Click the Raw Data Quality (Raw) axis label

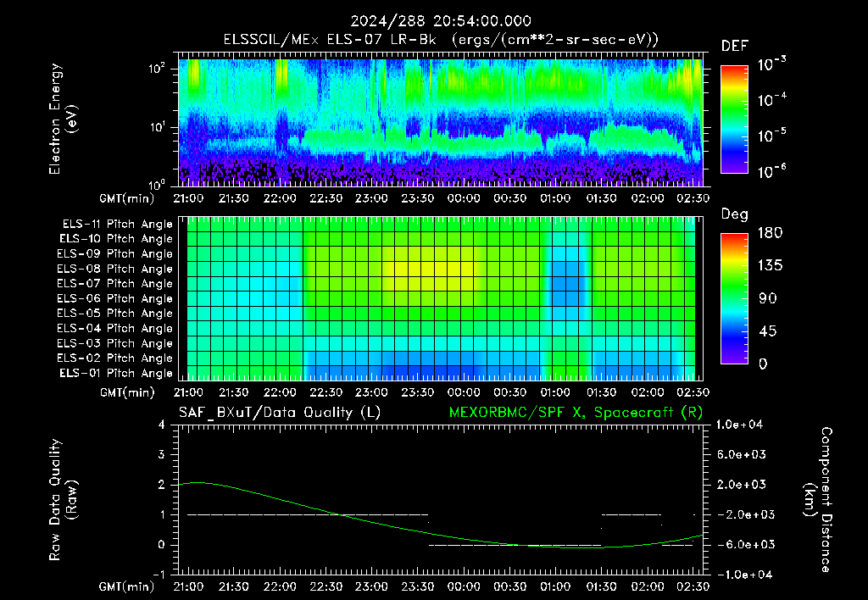tap(63, 500)
